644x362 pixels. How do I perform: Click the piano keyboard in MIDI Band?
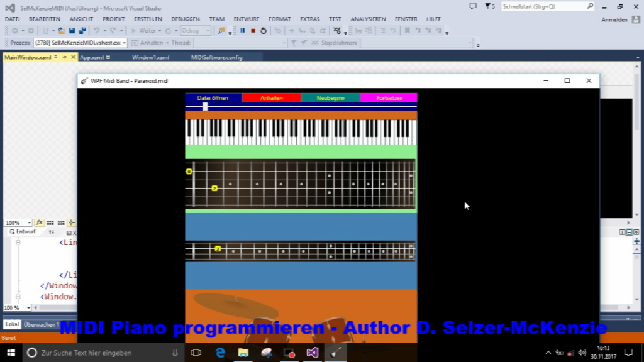point(301,132)
